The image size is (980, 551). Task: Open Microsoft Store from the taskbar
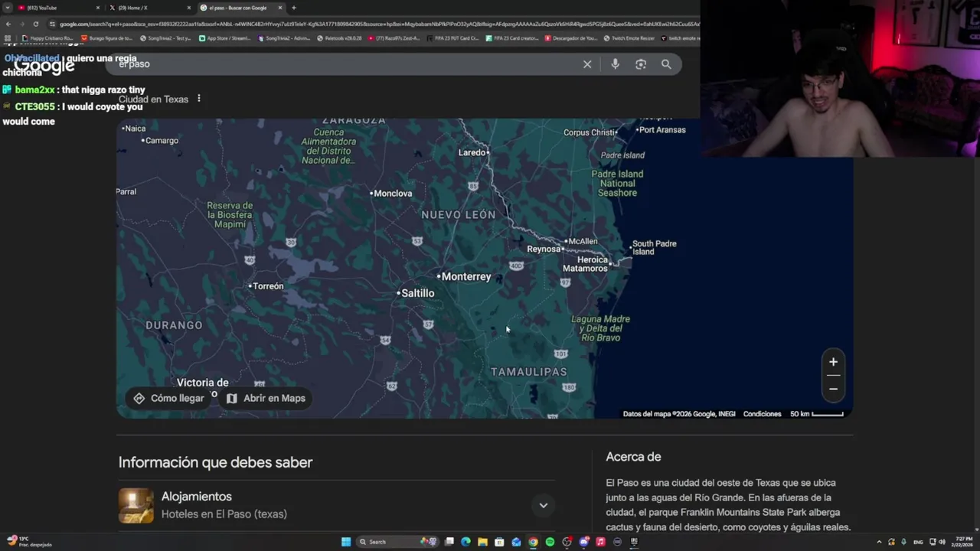[499, 542]
